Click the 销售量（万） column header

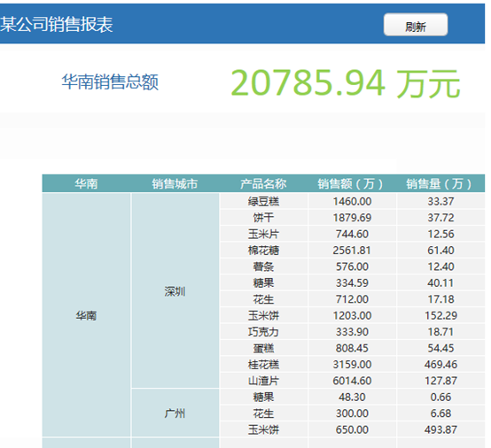coord(440,183)
